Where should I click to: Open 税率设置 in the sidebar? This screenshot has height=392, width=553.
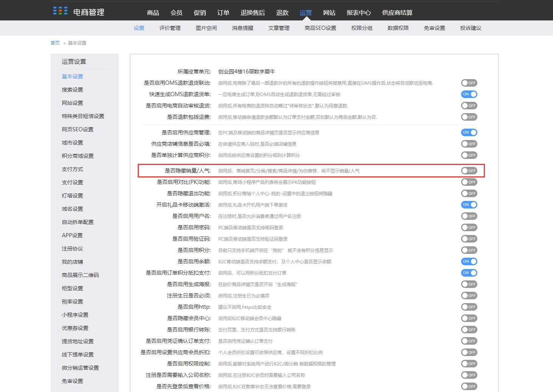pos(72,302)
